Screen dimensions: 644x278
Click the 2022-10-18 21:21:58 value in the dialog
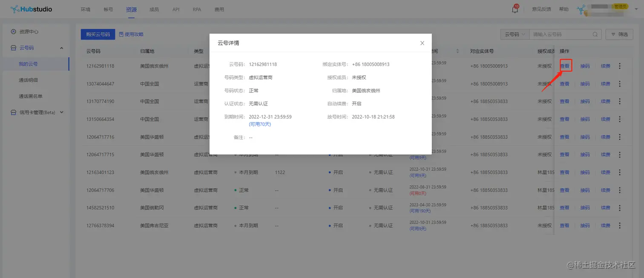[x=373, y=117]
